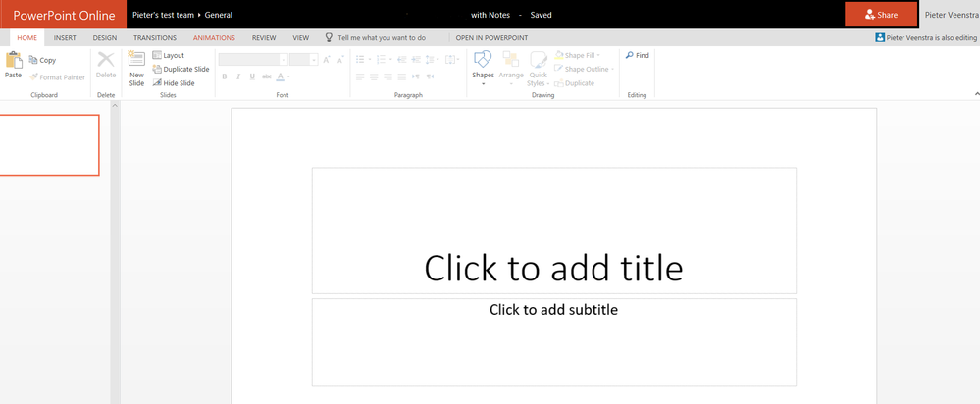This screenshot has height=404, width=980.
Task: Click the Tell me what you want box
Action: [x=375, y=38]
